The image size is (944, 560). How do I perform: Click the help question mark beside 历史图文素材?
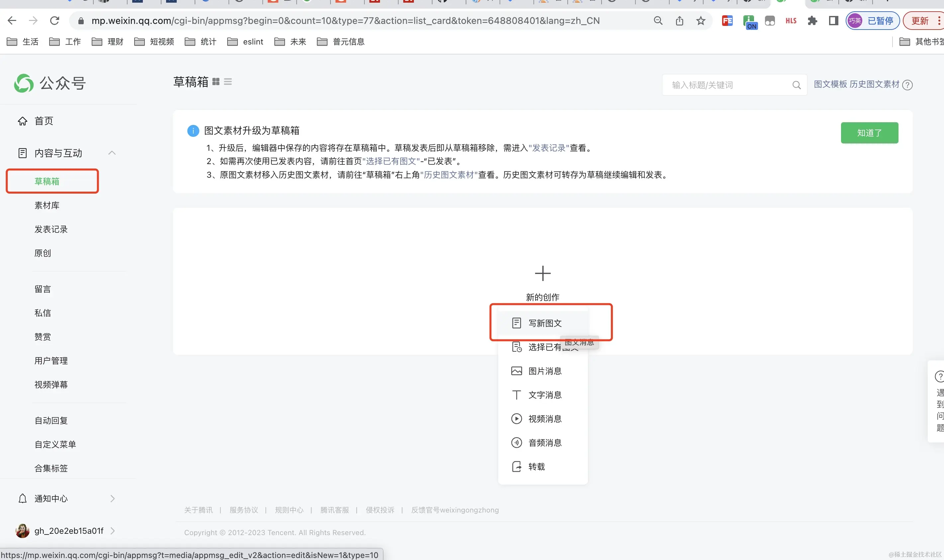[x=907, y=85]
